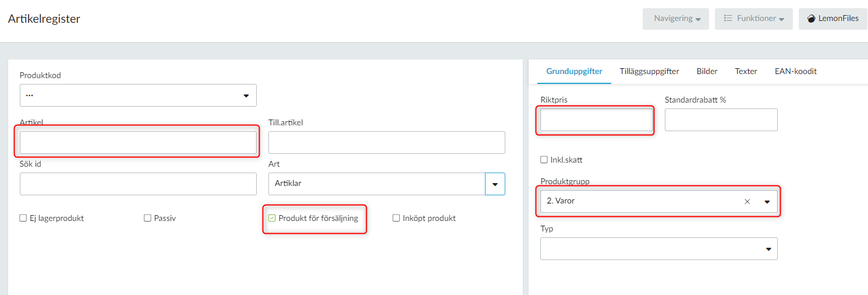Select the EAN-koodit tab
868x295 pixels.
pos(795,71)
